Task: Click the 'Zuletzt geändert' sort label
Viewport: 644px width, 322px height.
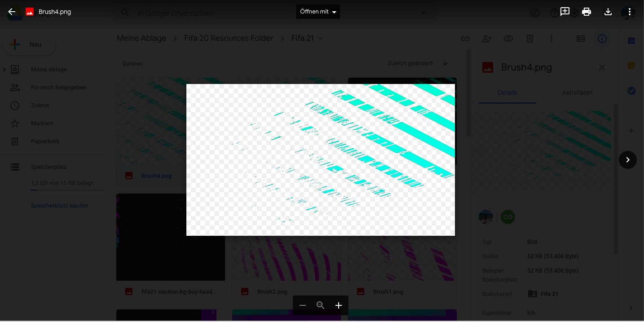Action: pyautogui.click(x=410, y=63)
